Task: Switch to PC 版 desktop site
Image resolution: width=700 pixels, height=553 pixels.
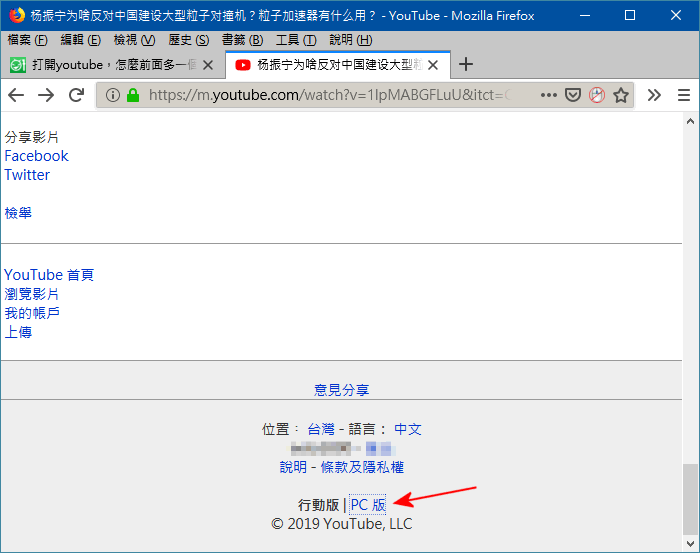Action: tap(367, 505)
